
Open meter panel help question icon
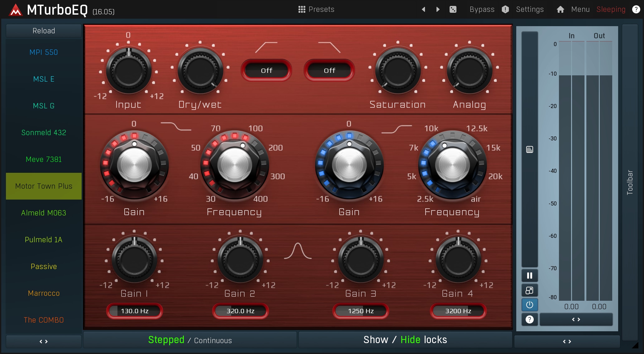530,319
